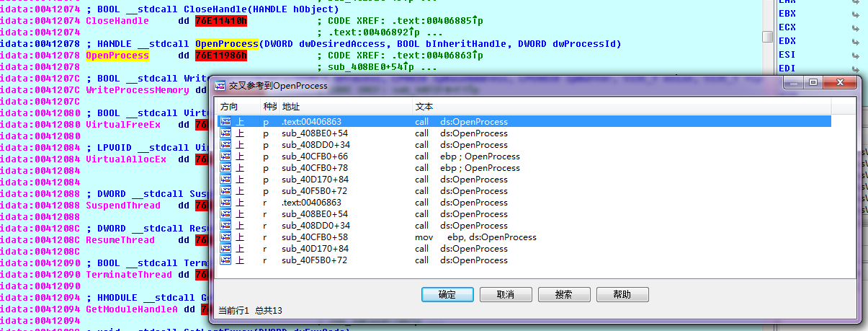Viewport: 868px width, 331px height.
Task: Click the 搜索 button
Action: click(564, 295)
